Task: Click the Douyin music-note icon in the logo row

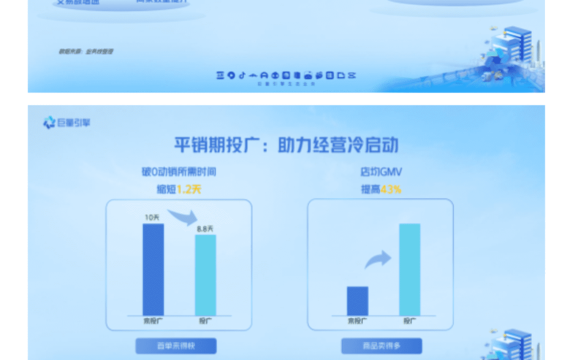Action: 242,75
